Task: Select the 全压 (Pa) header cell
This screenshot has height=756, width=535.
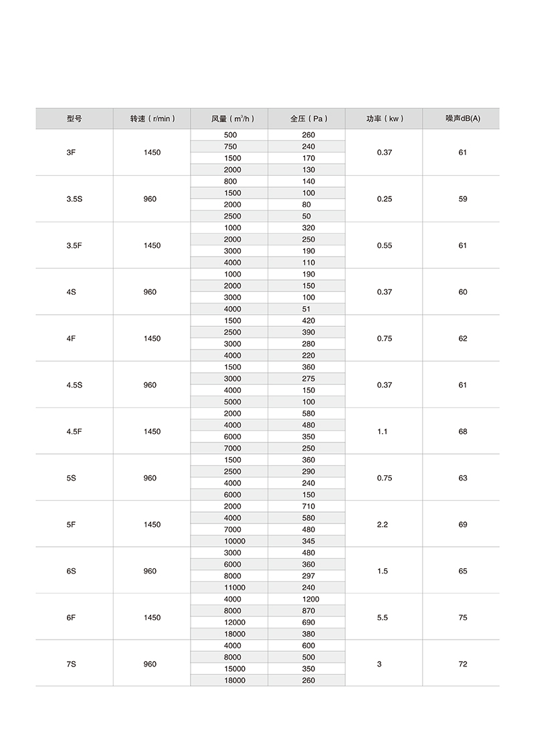Action: pos(308,118)
